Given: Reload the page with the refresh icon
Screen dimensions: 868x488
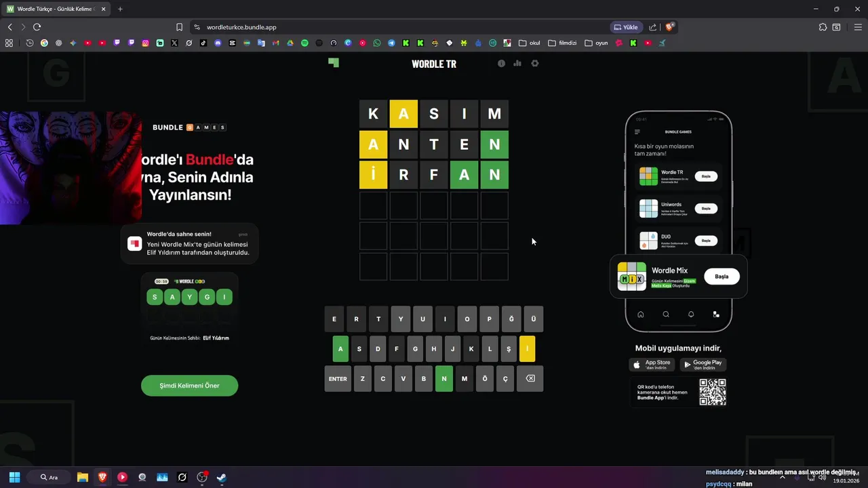Looking at the screenshot, I should 37,27.
